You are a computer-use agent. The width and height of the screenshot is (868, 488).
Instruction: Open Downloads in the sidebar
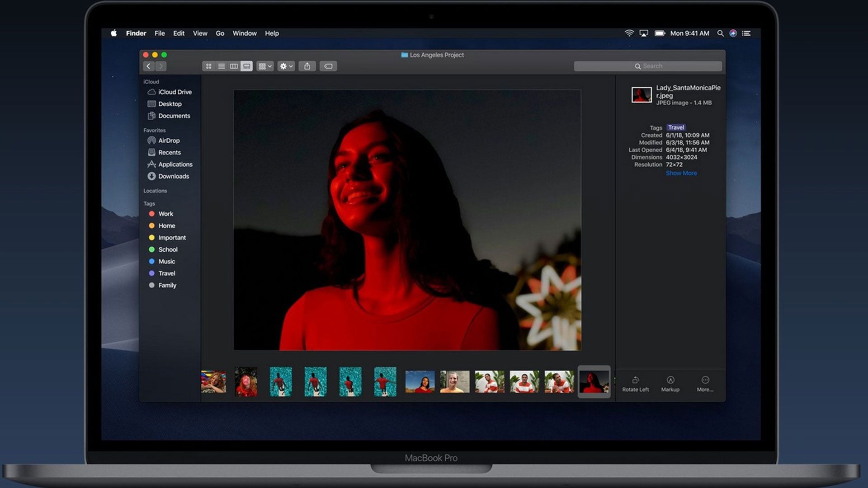pos(173,176)
